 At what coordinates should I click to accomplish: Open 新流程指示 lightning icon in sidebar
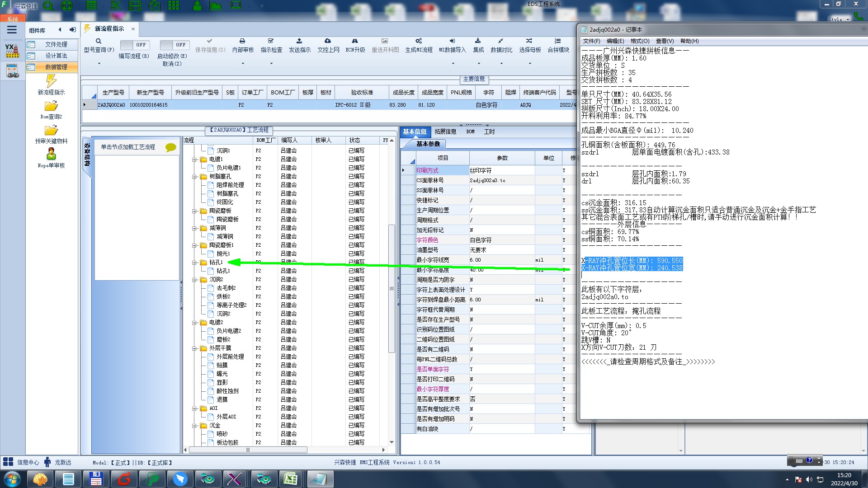coord(51,81)
